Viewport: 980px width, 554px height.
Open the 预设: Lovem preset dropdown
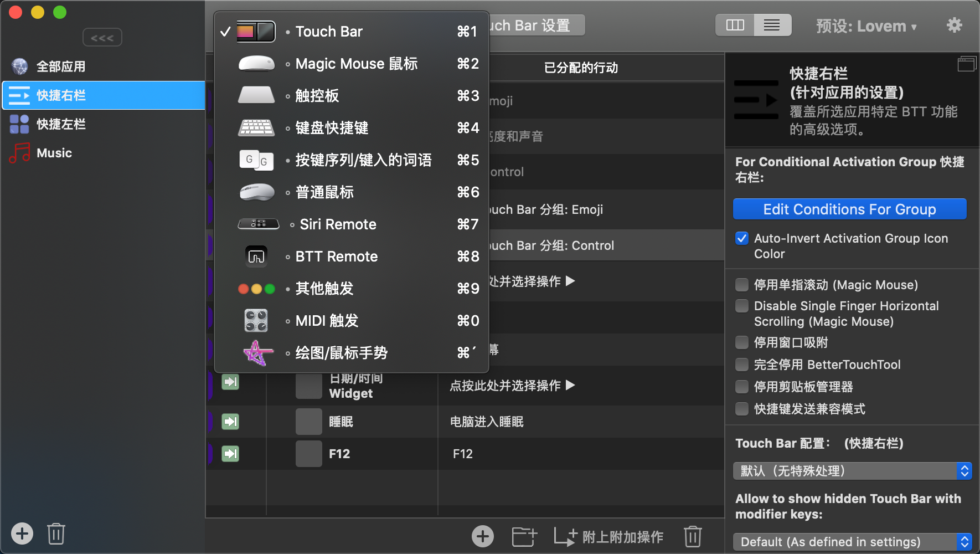866,26
